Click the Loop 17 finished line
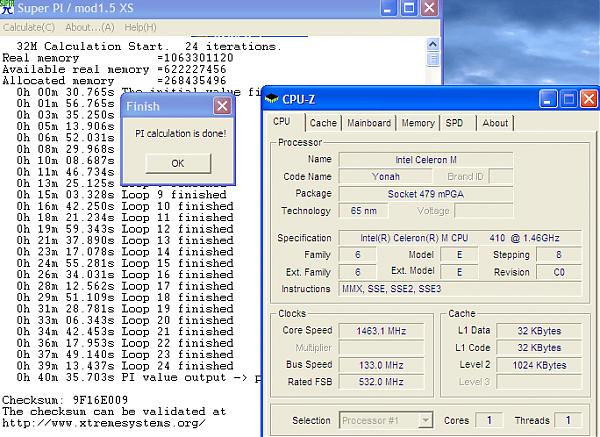Screen dimensions: 600x437 [x=125, y=286]
